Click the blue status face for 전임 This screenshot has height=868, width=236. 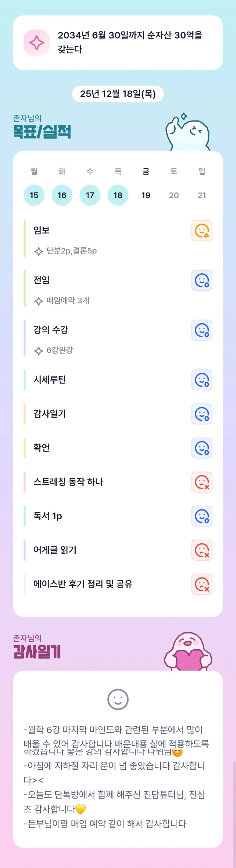tap(201, 280)
